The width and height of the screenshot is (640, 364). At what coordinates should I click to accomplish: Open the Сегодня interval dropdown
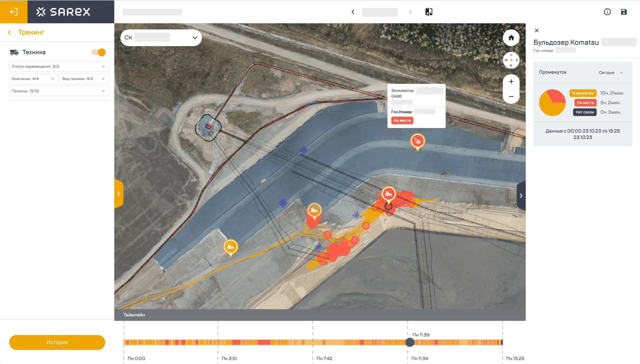tap(610, 73)
